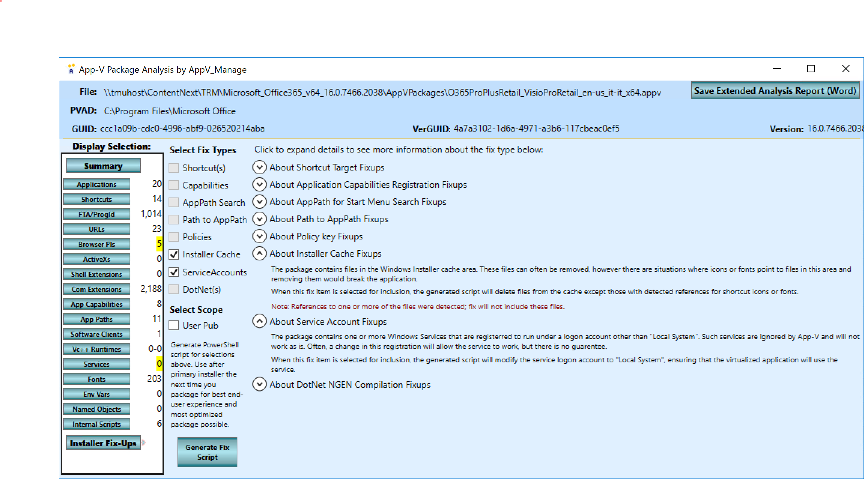868x483 pixels.
Task: Show the ActiveXs section
Action: tap(97, 259)
